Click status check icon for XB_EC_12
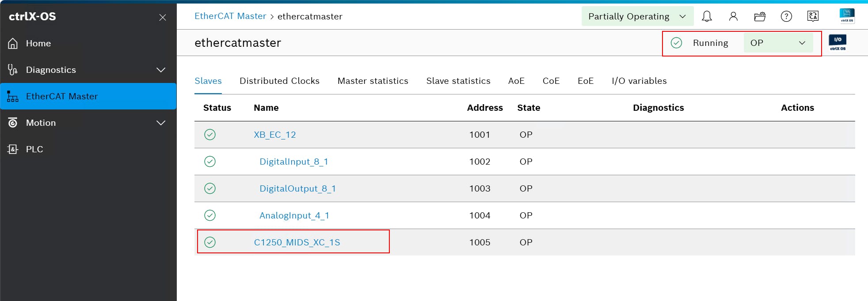This screenshot has height=301, width=868. point(210,135)
